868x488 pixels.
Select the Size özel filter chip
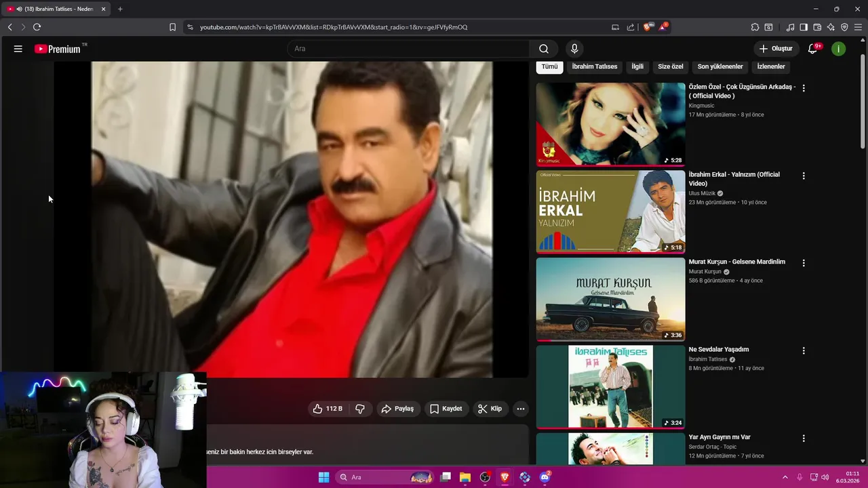click(671, 66)
